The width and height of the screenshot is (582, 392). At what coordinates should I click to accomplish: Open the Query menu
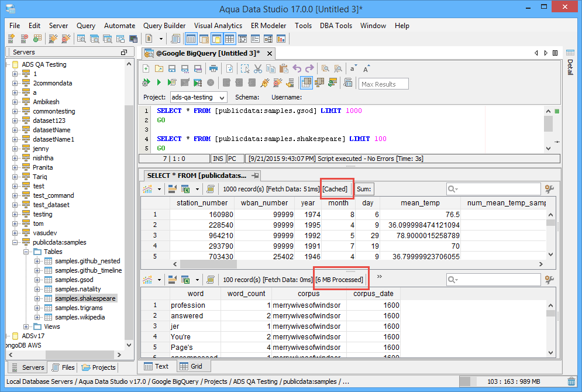[86, 26]
